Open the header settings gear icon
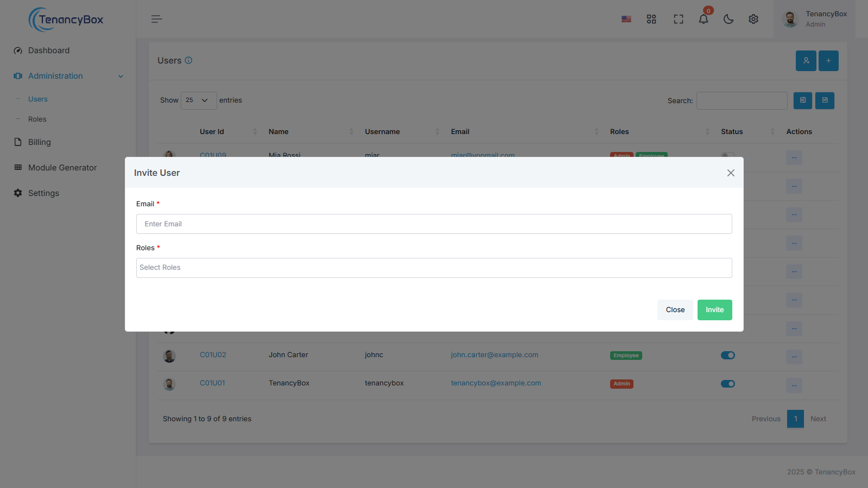 tap(753, 19)
